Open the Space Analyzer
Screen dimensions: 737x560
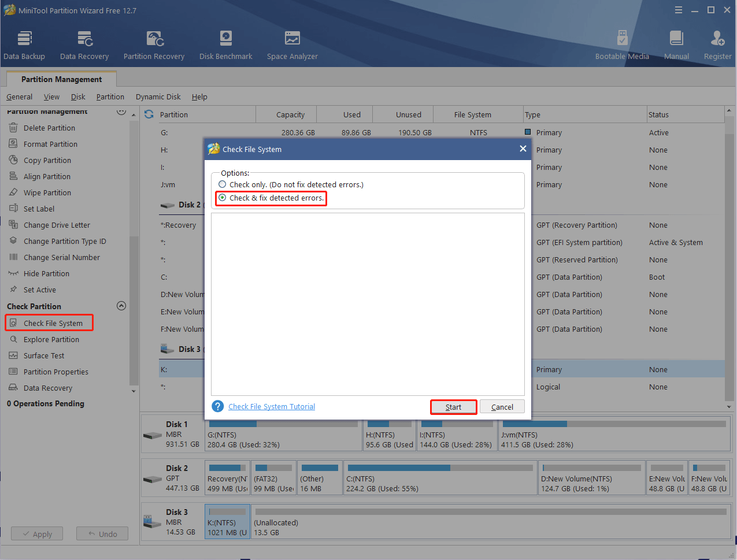[x=292, y=45]
